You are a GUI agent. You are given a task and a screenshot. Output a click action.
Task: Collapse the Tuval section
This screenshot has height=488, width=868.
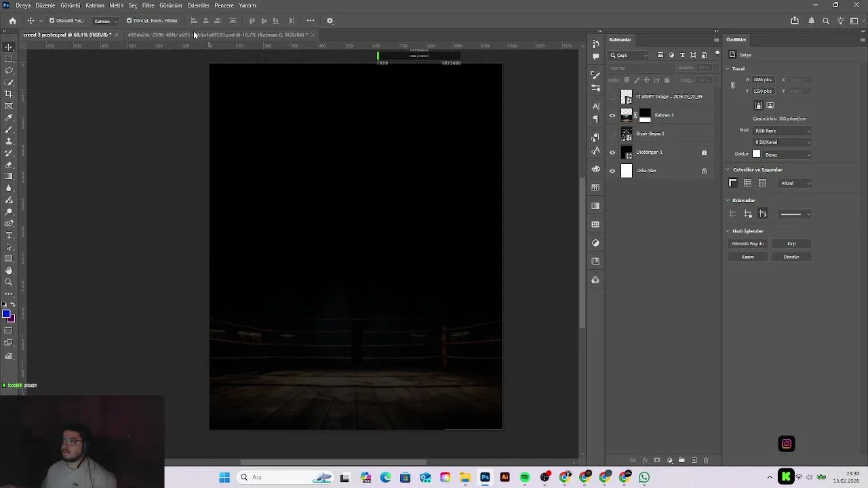tap(728, 68)
